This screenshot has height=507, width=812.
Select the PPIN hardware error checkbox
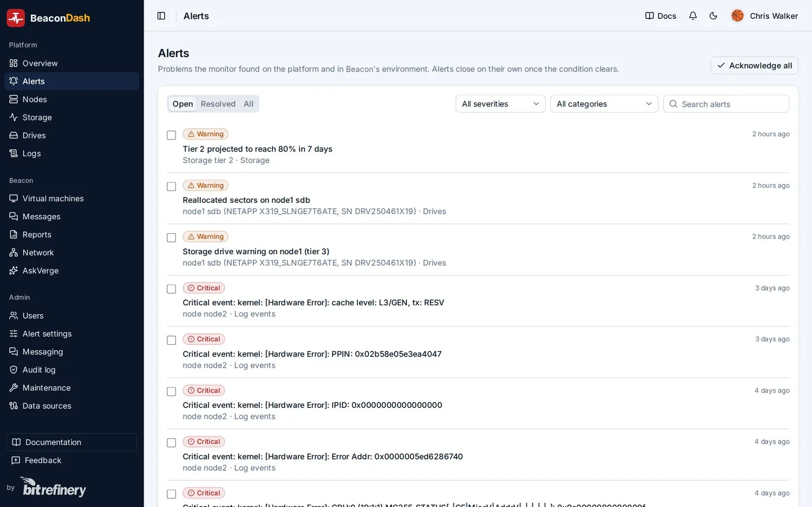point(172,340)
